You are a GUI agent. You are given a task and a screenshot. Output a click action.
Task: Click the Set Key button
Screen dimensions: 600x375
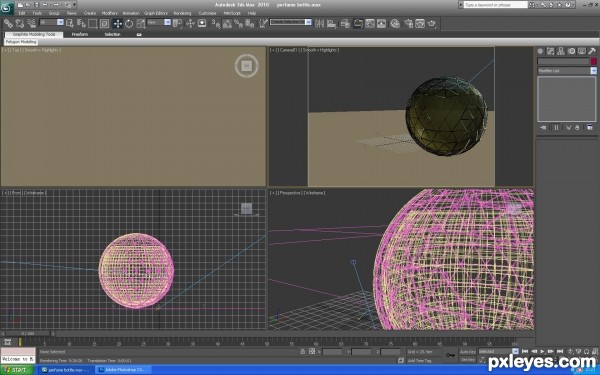468,360
